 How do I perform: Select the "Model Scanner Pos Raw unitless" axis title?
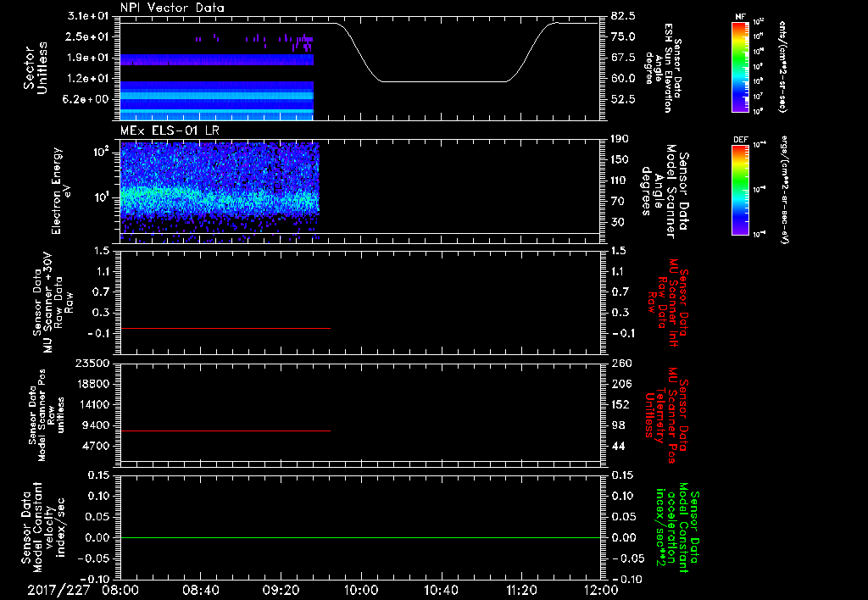[x=46, y=416]
